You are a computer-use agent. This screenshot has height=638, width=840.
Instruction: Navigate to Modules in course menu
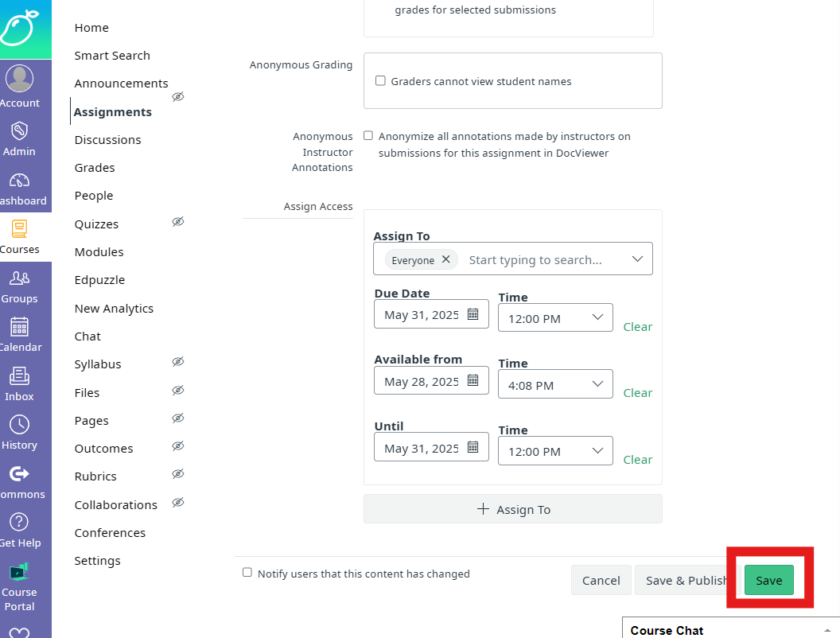[99, 252]
